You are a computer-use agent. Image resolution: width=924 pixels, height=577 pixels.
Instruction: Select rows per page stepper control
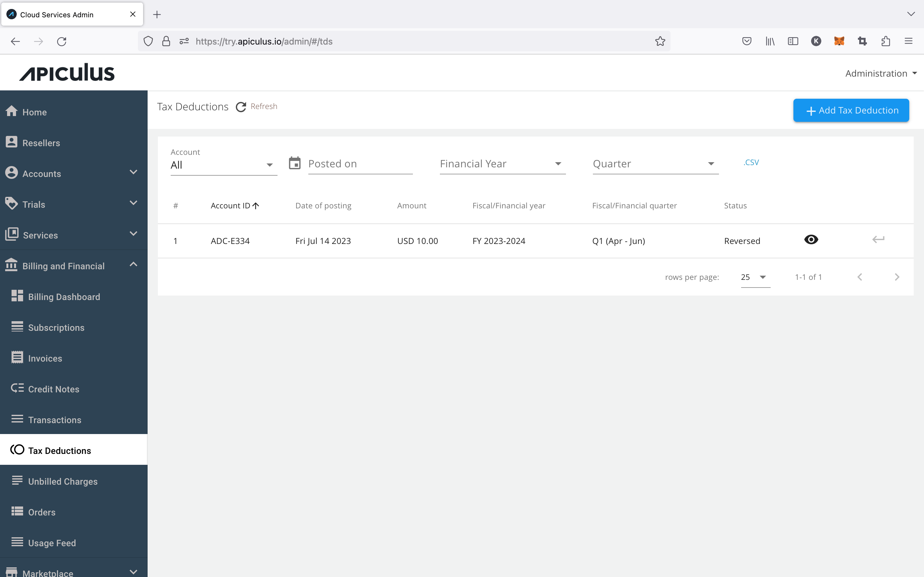(x=754, y=277)
